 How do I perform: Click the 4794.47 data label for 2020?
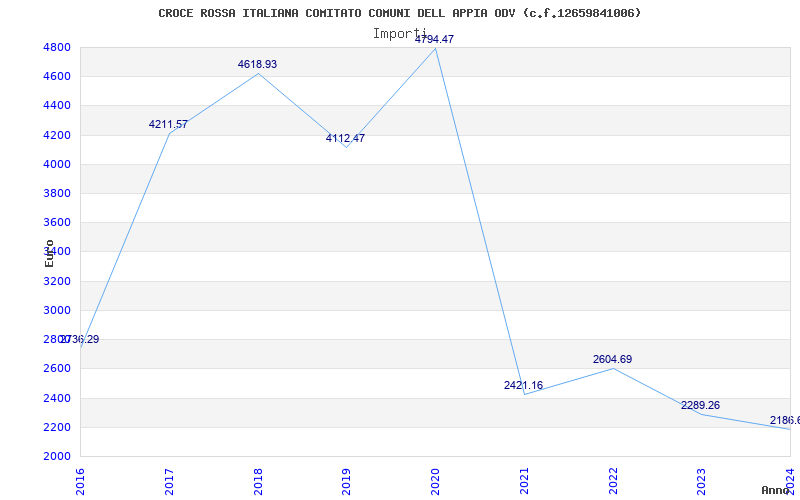[434, 39]
